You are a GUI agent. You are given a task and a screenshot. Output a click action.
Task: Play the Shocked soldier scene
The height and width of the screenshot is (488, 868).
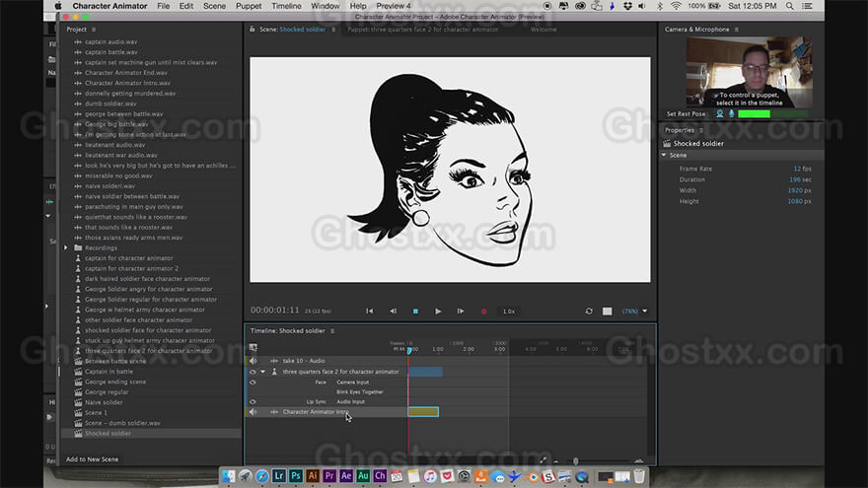point(438,312)
